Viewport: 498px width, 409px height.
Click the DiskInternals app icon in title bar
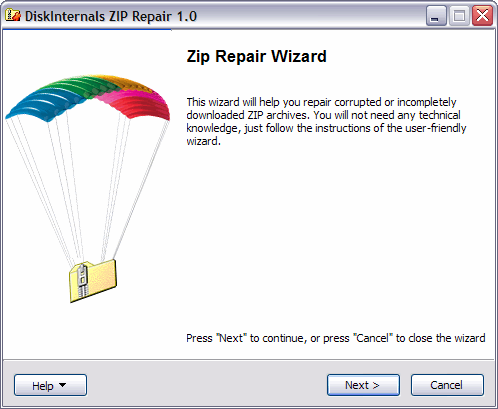coord(13,15)
